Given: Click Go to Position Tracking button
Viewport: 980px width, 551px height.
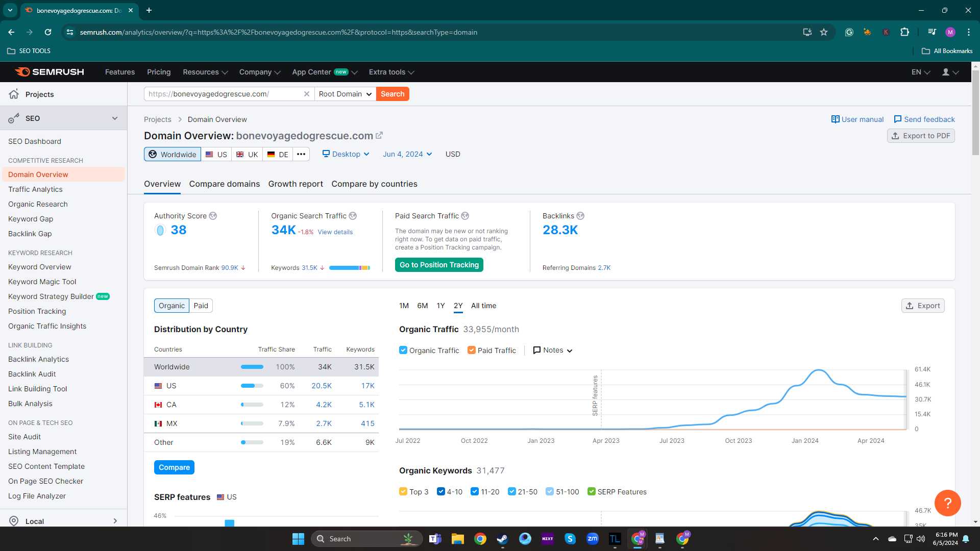Looking at the screenshot, I should [x=439, y=265].
